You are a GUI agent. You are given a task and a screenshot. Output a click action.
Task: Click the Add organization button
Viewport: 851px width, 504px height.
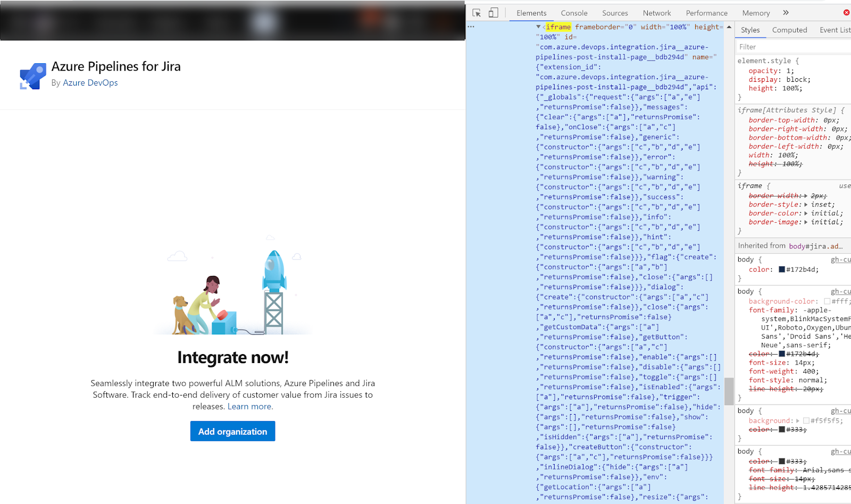point(232,431)
